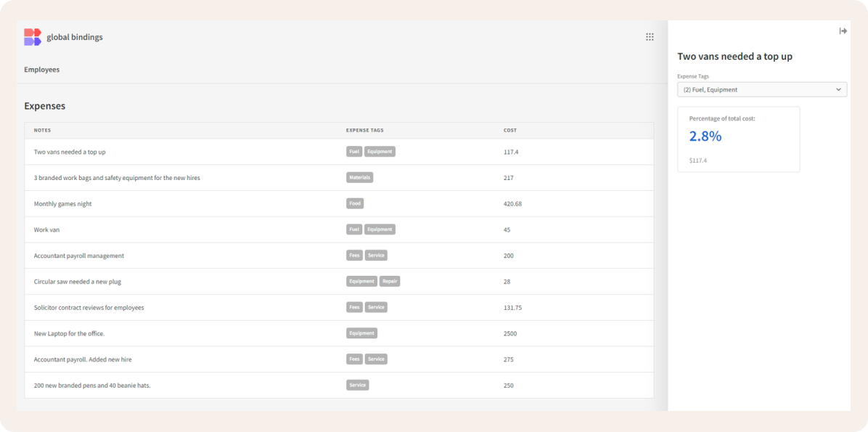Click the Fuel tag on the top up row

(353, 151)
